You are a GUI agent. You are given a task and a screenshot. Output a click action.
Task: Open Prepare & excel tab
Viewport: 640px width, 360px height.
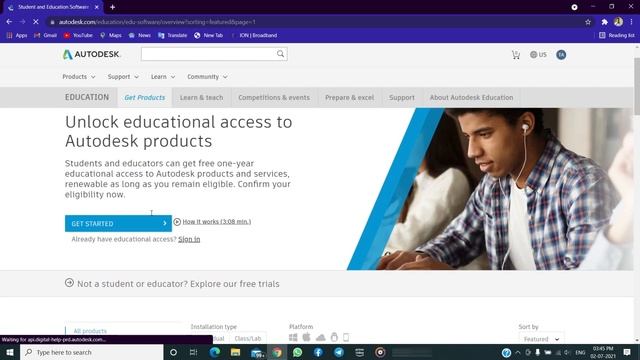point(349,98)
